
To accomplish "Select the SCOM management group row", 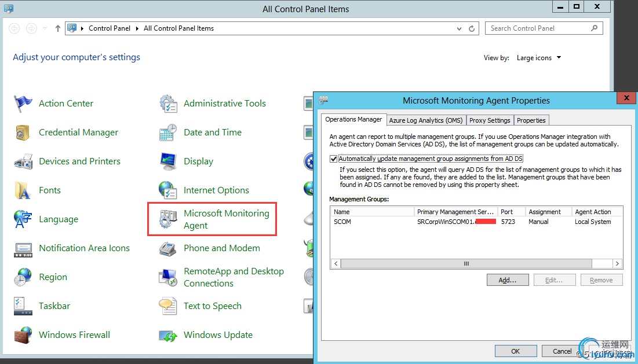I will 476,222.
